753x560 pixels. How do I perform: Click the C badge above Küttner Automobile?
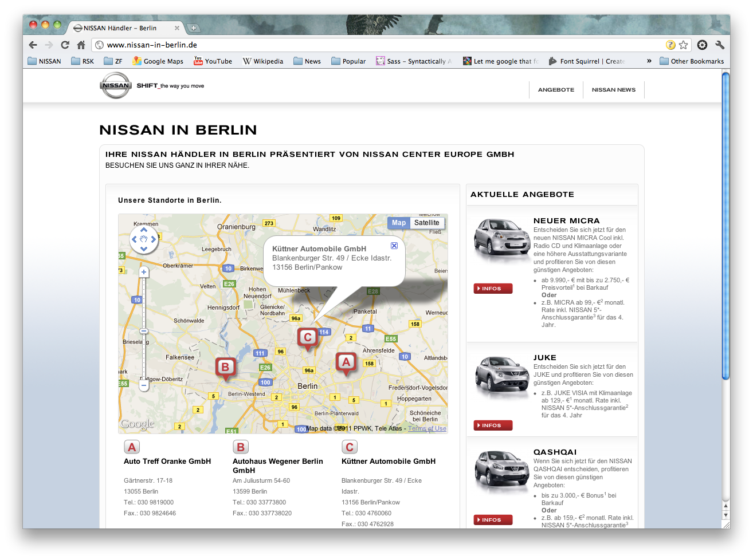350,447
